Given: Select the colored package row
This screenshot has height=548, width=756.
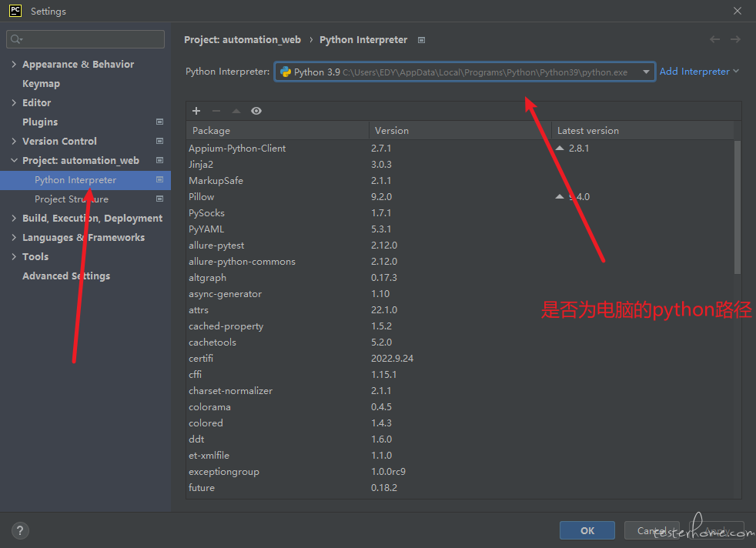Looking at the screenshot, I should tap(460, 423).
